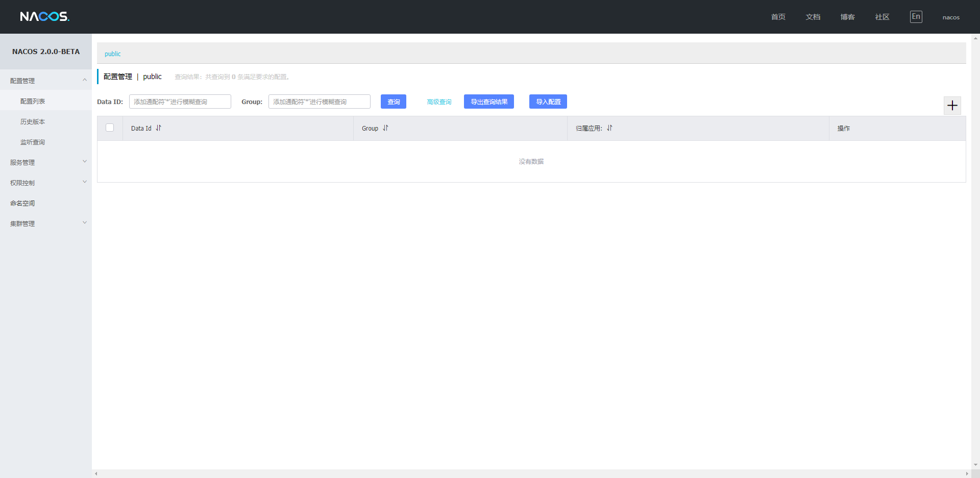The image size is (980, 478).
Task: Expand the 权限控制 menu
Action: click(46, 183)
